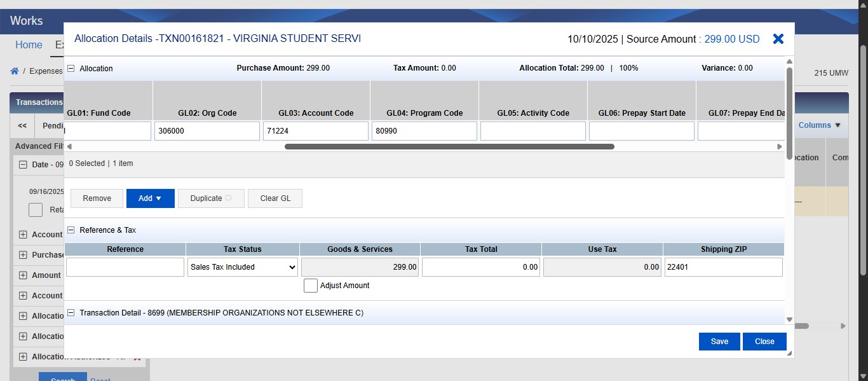Screen dimensions: 868x381
Task: Click the Shipping ZIP field
Action: tap(723, 267)
